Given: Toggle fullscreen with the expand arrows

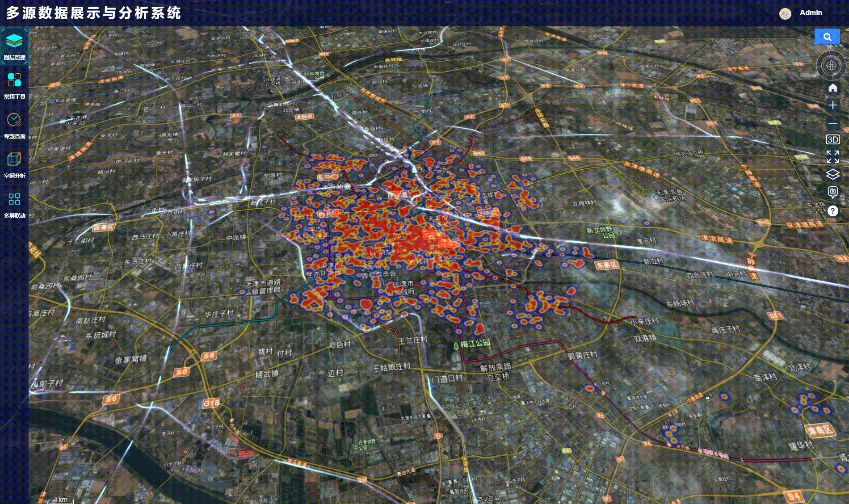Looking at the screenshot, I should point(832,157).
